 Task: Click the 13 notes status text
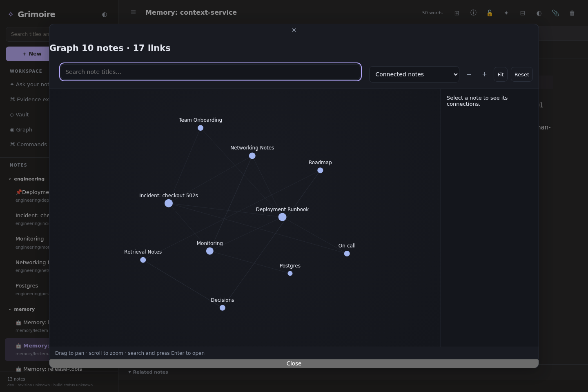pyautogui.click(x=16, y=379)
